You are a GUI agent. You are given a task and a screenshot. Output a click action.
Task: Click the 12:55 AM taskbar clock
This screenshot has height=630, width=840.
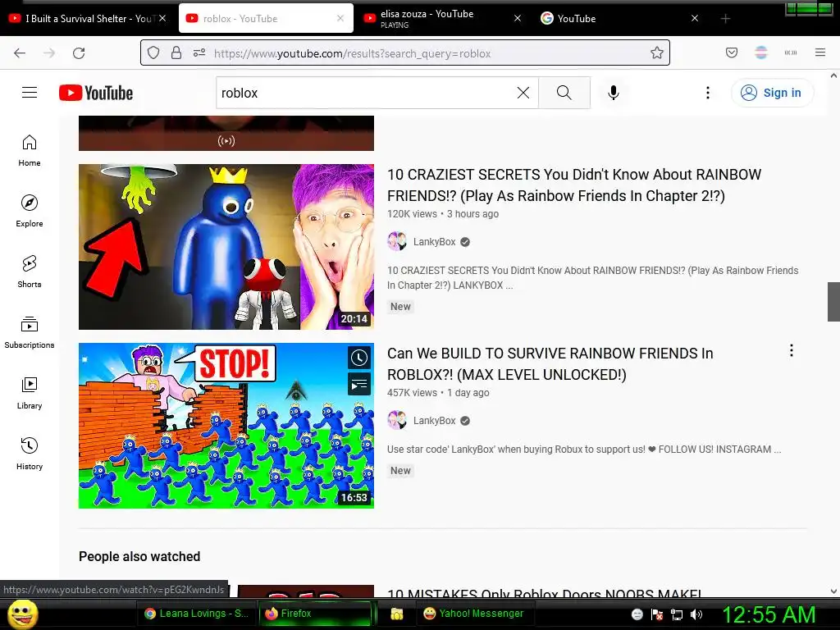pos(769,614)
